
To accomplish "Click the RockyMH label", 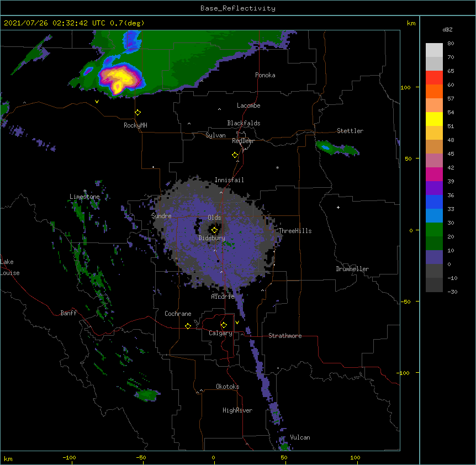I will (135, 125).
